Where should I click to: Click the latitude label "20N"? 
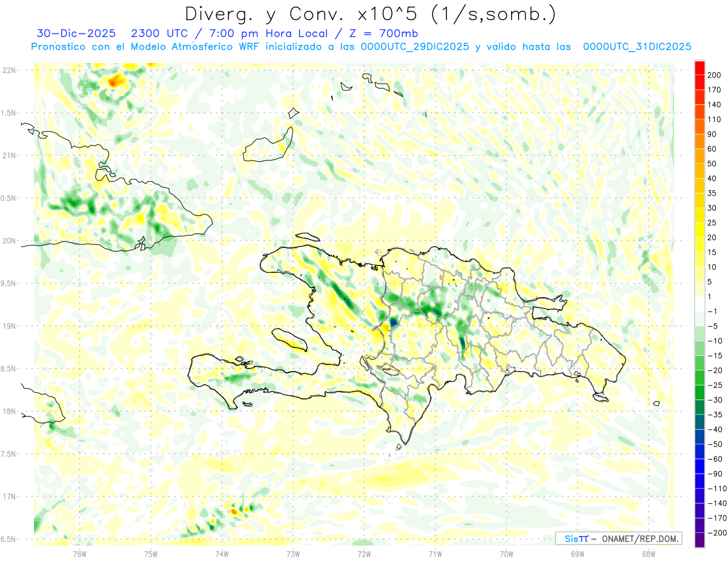tap(9, 241)
